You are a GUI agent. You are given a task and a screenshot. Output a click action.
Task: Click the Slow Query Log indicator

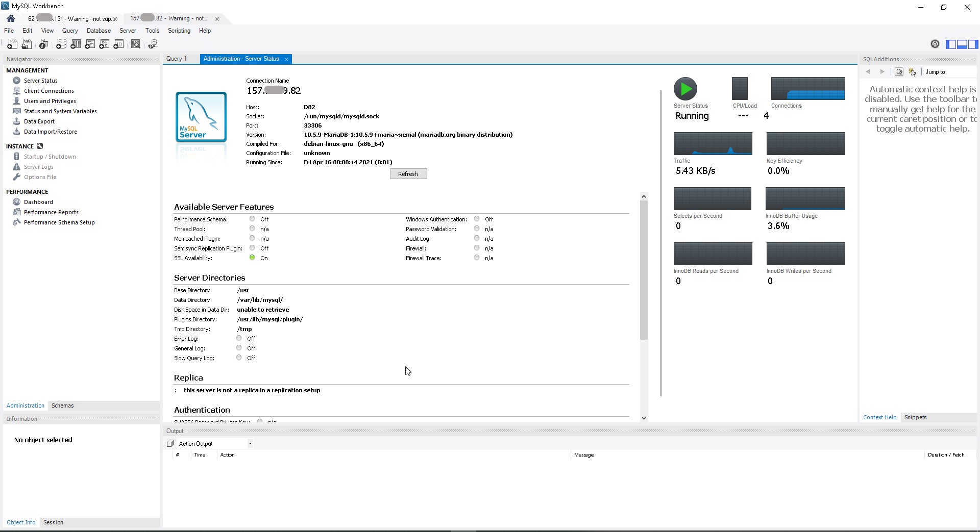(239, 358)
